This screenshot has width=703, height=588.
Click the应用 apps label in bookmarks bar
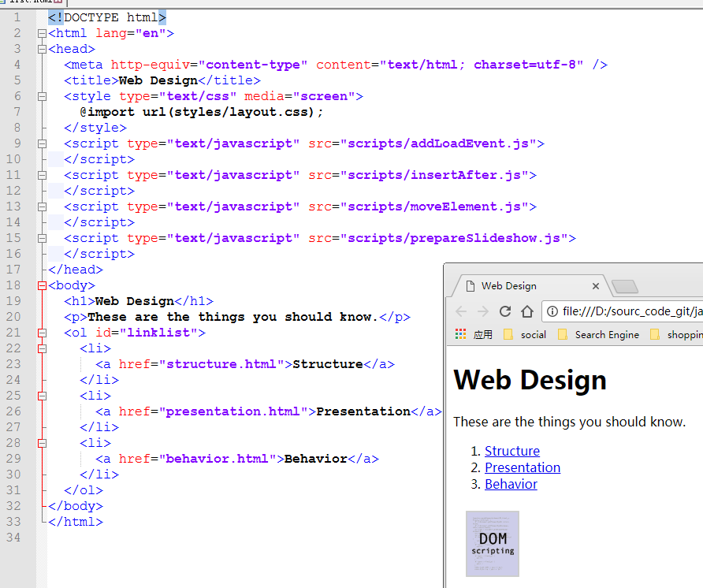coord(483,334)
